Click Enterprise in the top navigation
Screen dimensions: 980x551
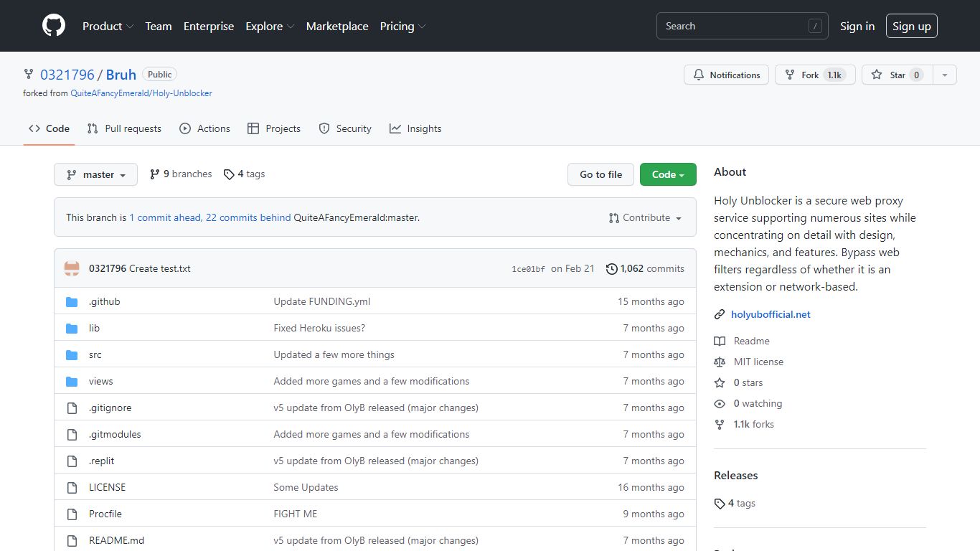pos(209,26)
